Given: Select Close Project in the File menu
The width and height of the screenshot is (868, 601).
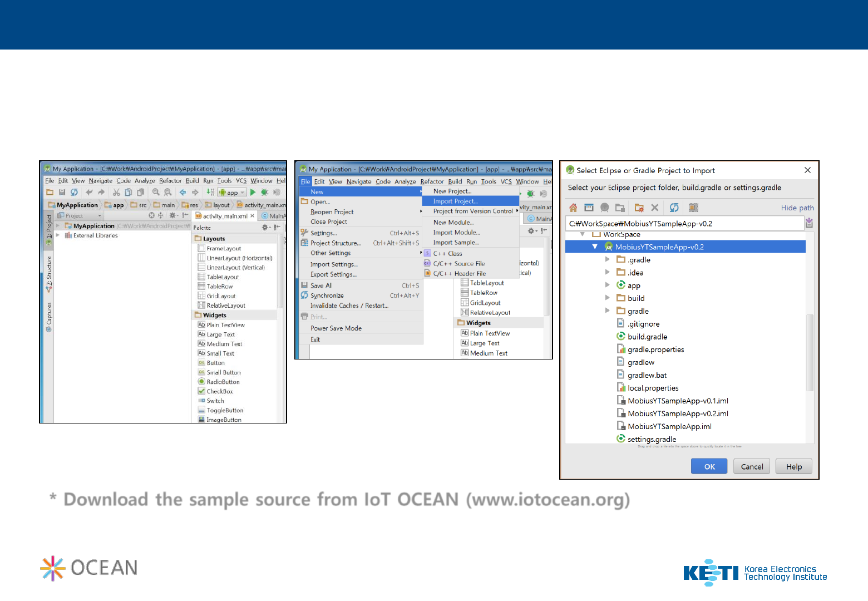Looking at the screenshot, I should [361, 222].
